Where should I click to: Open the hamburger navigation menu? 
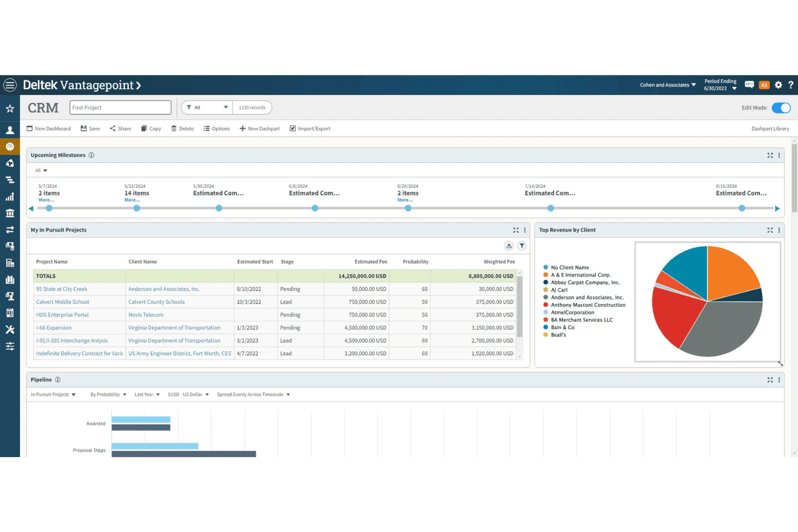pyautogui.click(x=10, y=85)
